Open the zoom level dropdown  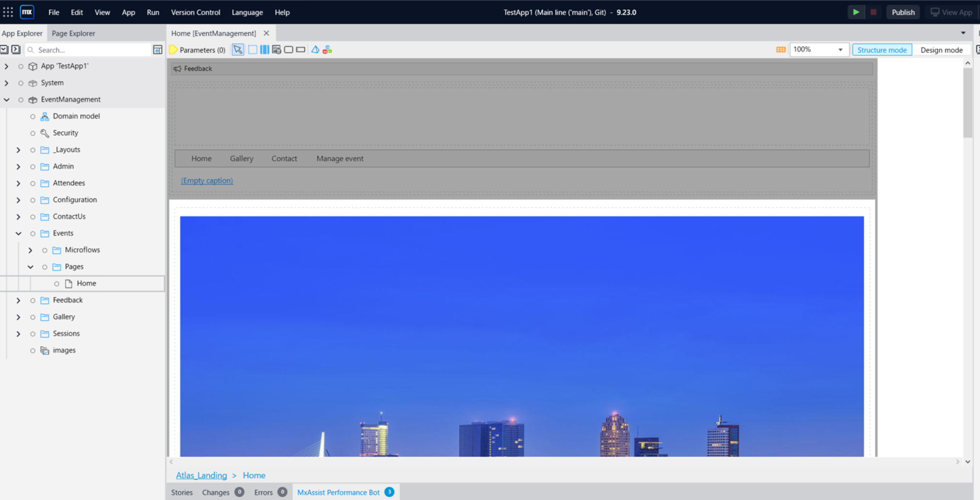(x=840, y=49)
